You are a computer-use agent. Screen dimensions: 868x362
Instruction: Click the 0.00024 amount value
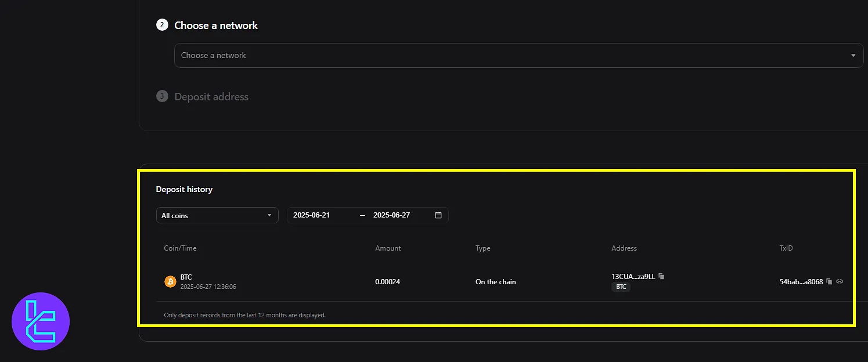[x=388, y=282]
